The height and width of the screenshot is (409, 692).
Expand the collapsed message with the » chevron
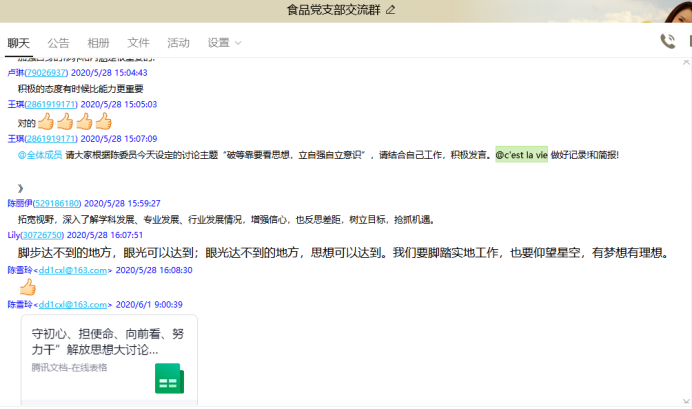pyautogui.click(x=20, y=187)
